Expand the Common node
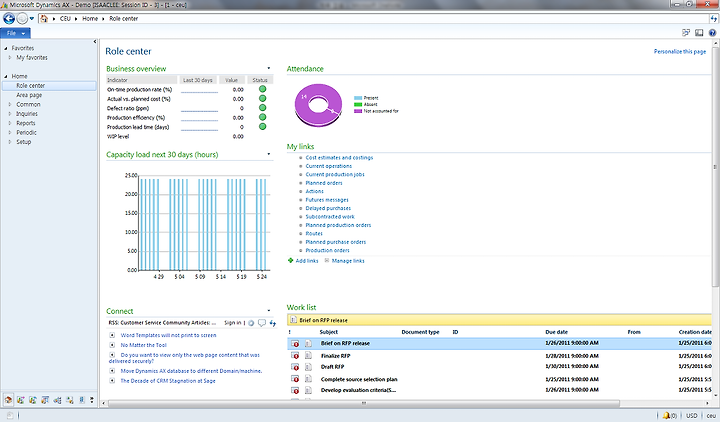Image resolution: width=720 pixels, height=422 pixels. [10, 104]
